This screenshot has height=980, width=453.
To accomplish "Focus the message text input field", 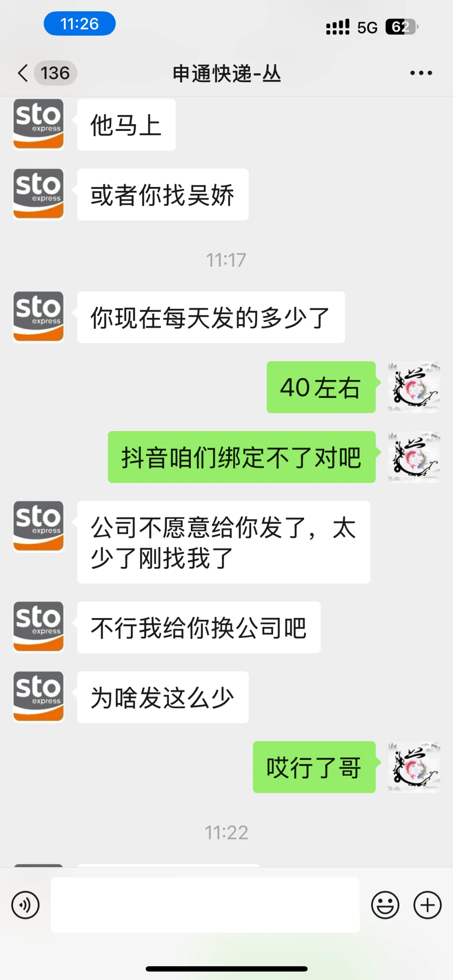I will click(x=205, y=905).
